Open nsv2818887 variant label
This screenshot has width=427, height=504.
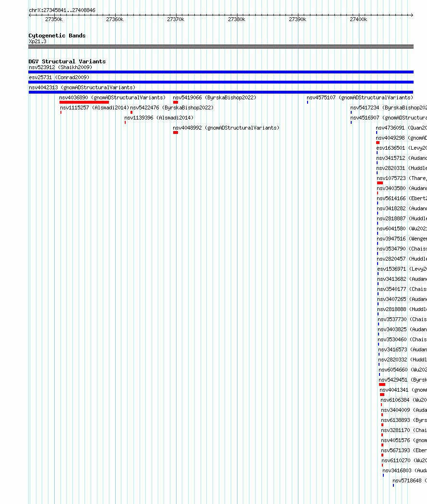tap(402, 218)
